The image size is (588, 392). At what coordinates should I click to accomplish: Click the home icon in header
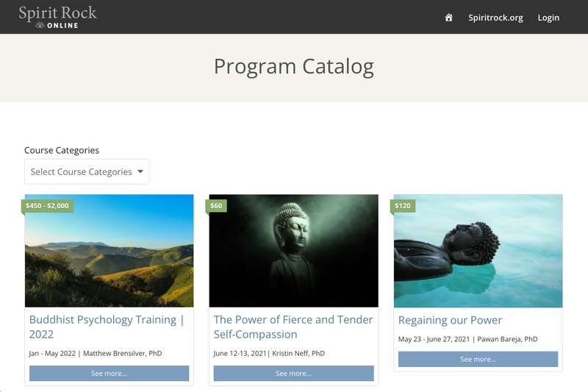click(x=448, y=17)
